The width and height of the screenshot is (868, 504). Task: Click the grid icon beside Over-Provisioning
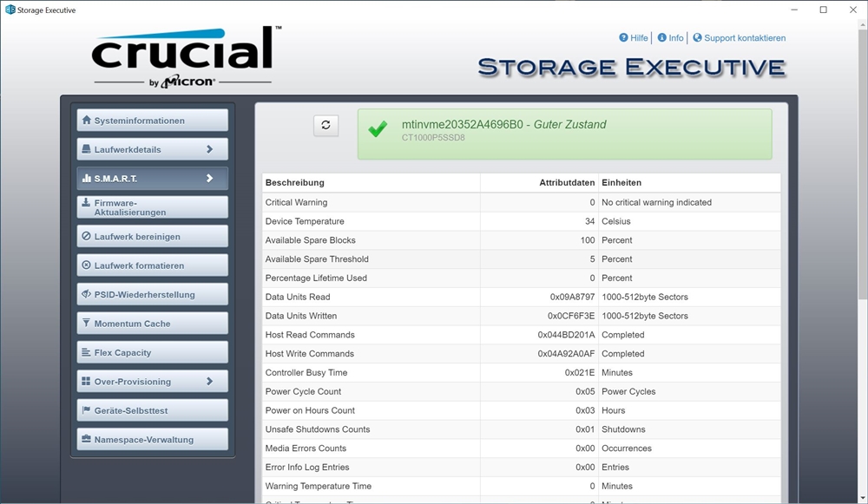tap(86, 381)
